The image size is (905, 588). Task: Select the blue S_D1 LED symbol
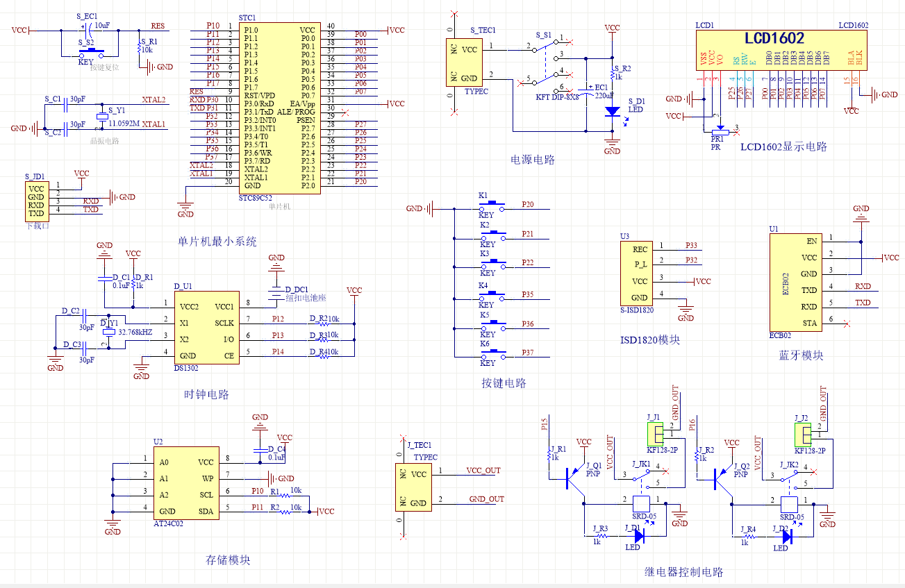(x=612, y=111)
